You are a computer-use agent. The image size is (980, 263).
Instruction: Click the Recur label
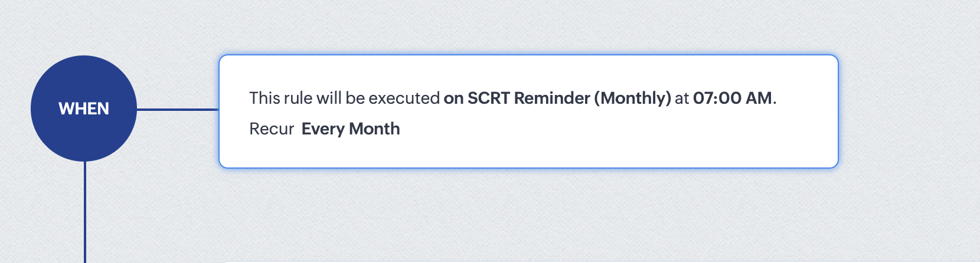click(x=272, y=129)
